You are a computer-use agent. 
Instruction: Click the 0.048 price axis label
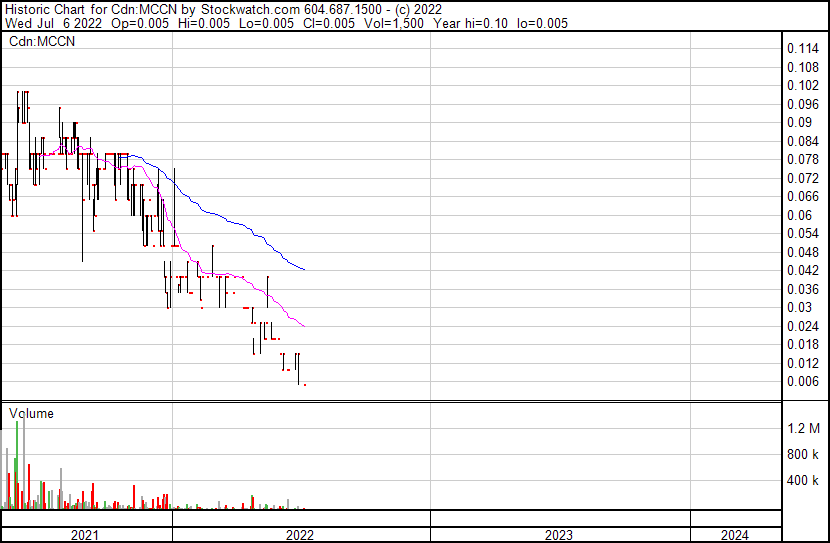click(x=803, y=252)
